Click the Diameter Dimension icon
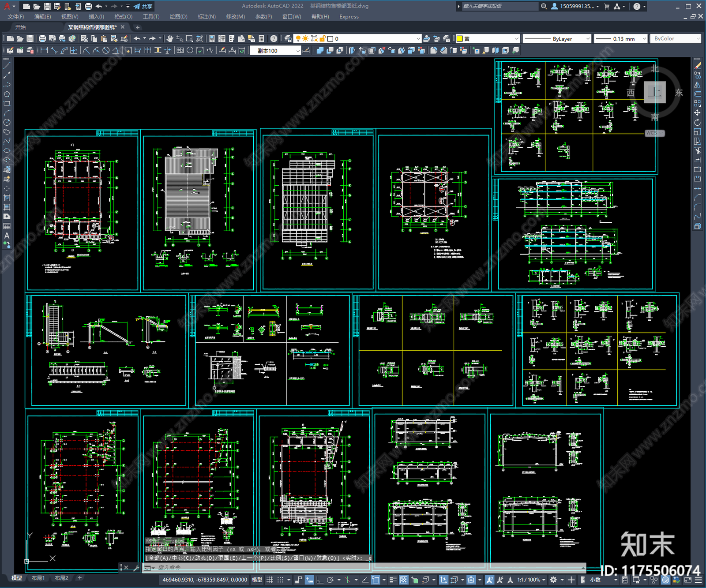 (106, 50)
